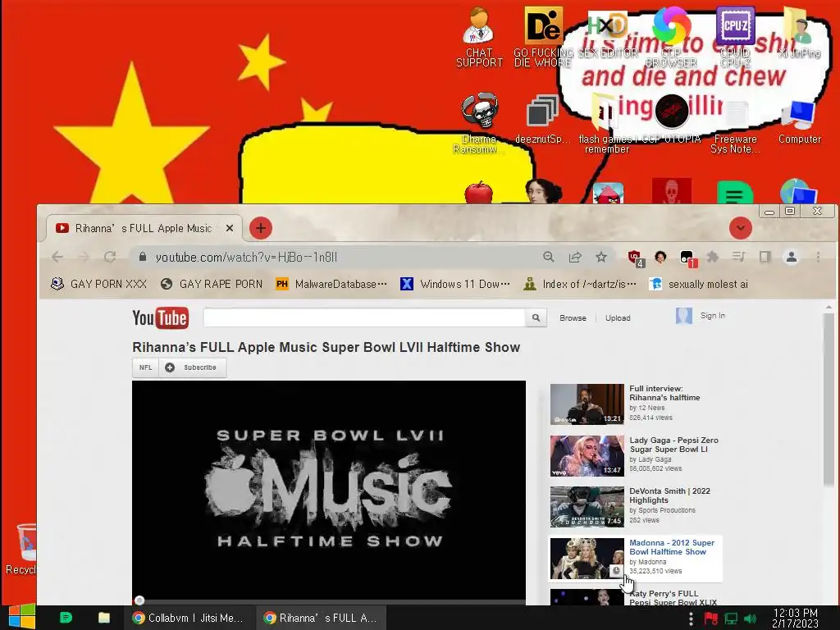This screenshot has height=630, width=840.
Task: Toggle the browser side panel
Action: click(765, 257)
